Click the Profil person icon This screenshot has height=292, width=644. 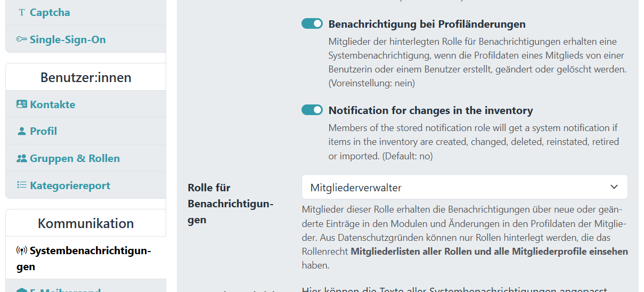pyautogui.click(x=22, y=131)
